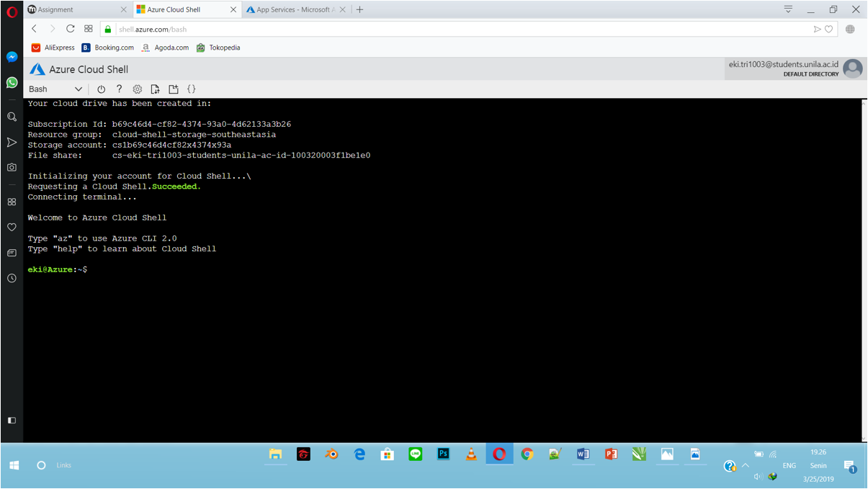Viewport: 868px width, 489px height.
Task: Open the sidebar history panel
Action: coord(12,278)
